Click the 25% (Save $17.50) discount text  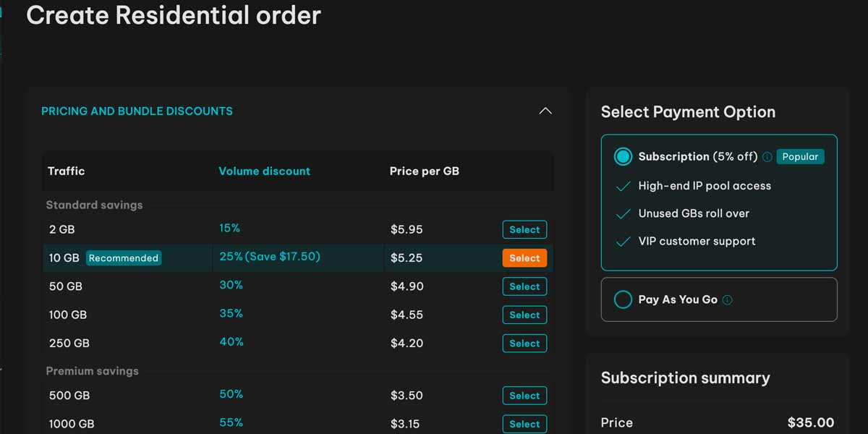tap(269, 257)
